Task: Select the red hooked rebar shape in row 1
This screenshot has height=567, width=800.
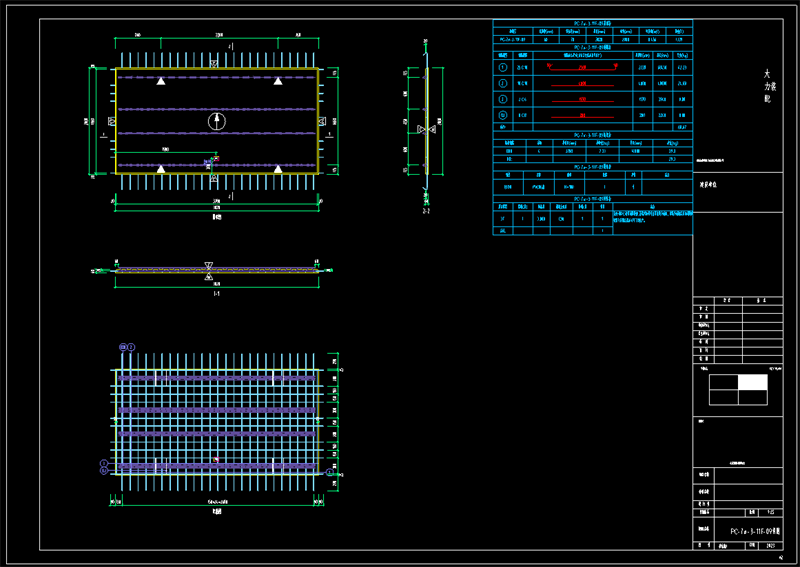Action: click(x=582, y=67)
